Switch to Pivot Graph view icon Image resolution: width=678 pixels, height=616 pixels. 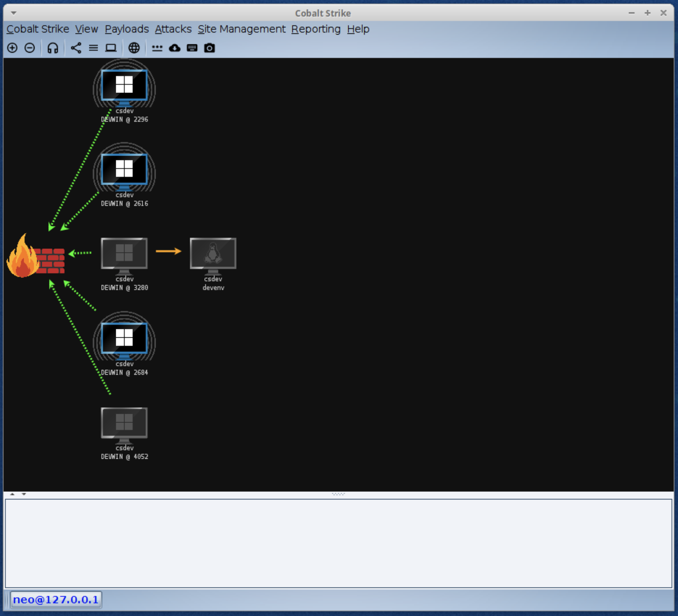[x=76, y=48]
